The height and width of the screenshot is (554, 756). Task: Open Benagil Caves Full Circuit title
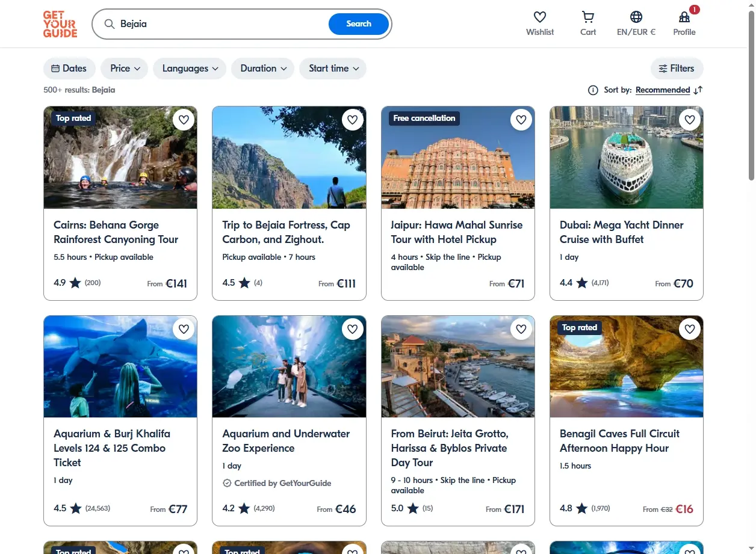pos(619,441)
